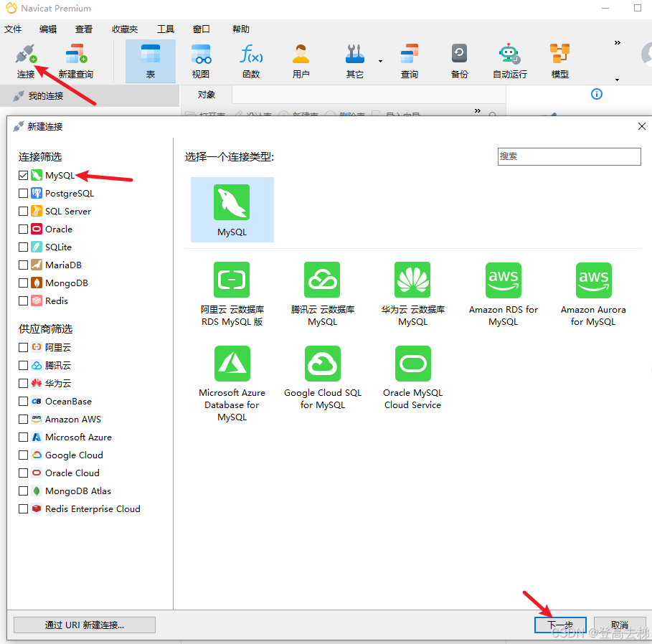
Task: Click the 下一步 button
Action: [560, 625]
